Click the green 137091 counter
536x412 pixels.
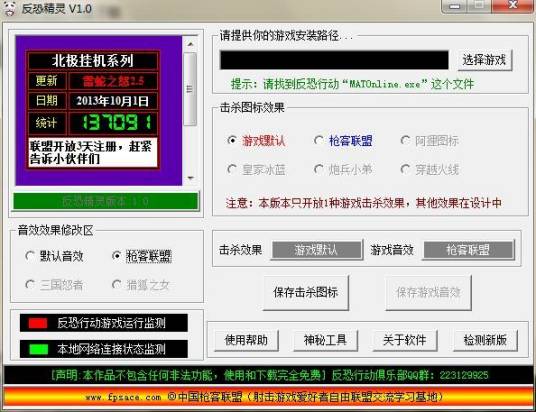117,122
